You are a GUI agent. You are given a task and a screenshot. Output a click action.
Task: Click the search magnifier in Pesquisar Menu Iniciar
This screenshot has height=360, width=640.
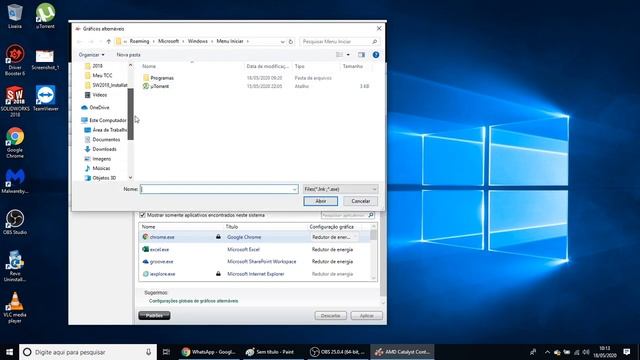(x=374, y=41)
